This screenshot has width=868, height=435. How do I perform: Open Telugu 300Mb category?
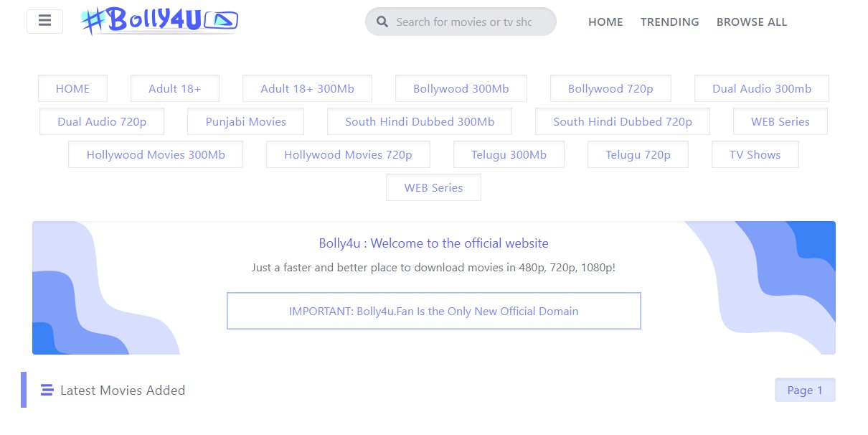click(x=509, y=154)
